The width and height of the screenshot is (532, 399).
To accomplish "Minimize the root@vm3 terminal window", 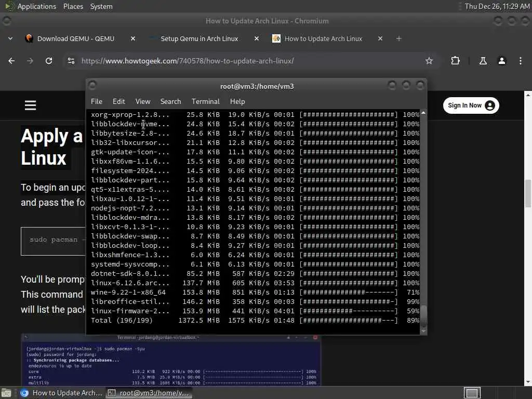I will (x=392, y=85).
